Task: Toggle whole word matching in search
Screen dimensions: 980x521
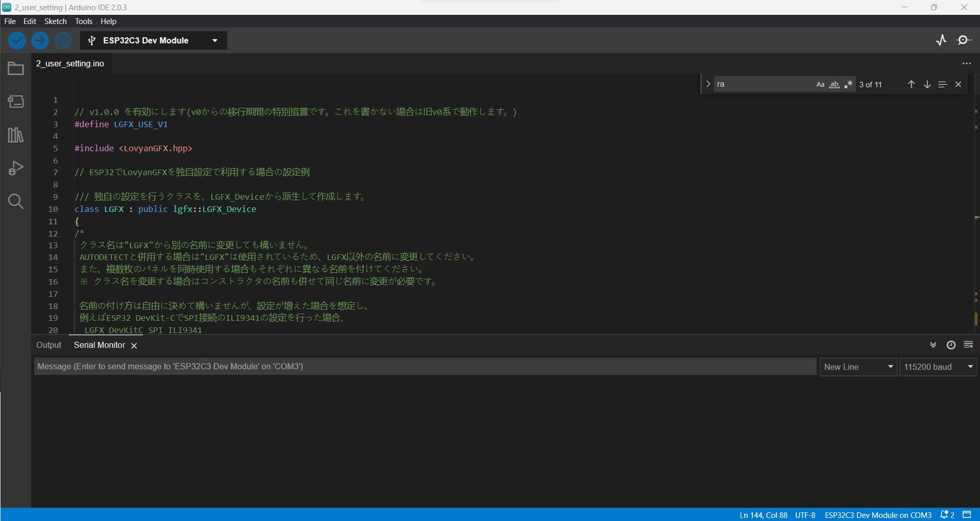Action: point(835,84)
